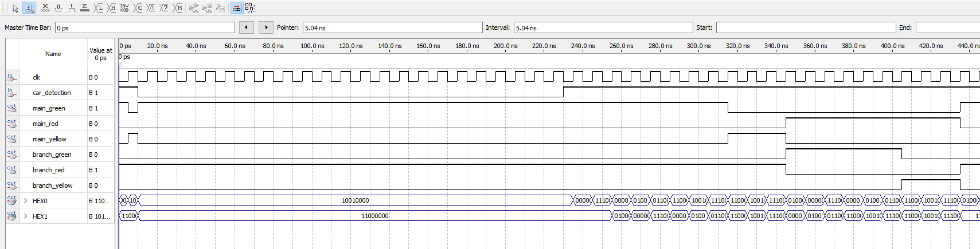Click the 100.0 ns mark on time ruler
The width and height of the screenshot is (980, 249).
coord(313,46)
